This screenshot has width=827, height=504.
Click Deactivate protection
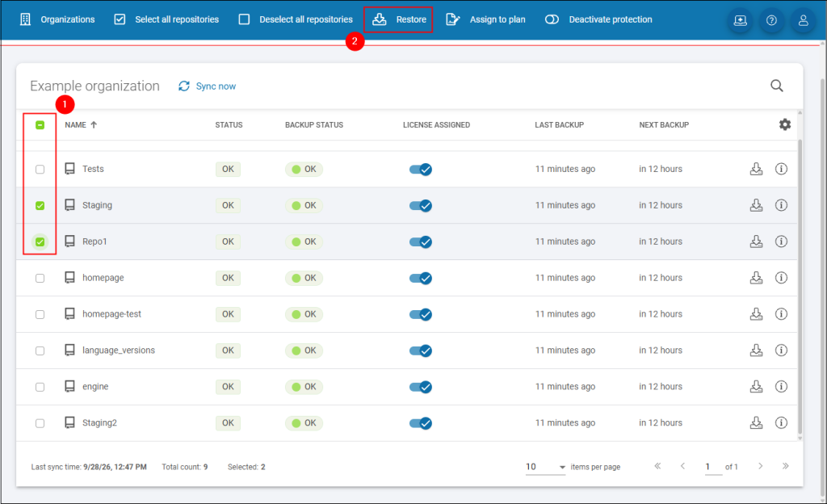(x=598, y=19)
